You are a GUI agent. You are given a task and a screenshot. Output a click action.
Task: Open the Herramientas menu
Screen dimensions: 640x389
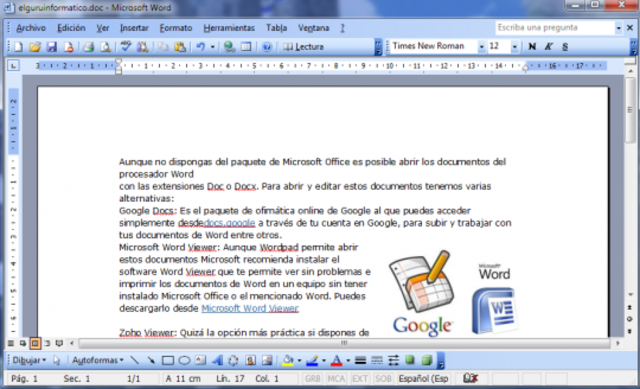[229, 28]
